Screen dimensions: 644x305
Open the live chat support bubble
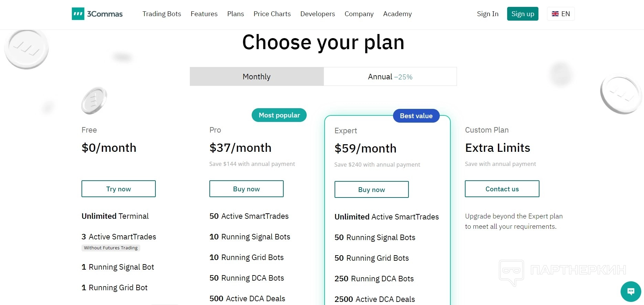click(x=631, y=292)
